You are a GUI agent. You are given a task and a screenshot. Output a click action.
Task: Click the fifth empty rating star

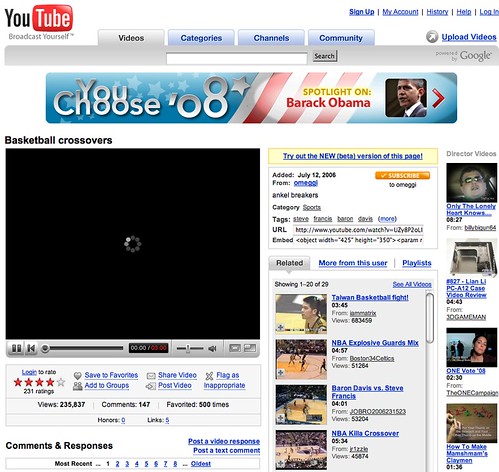tap(61, 382)
